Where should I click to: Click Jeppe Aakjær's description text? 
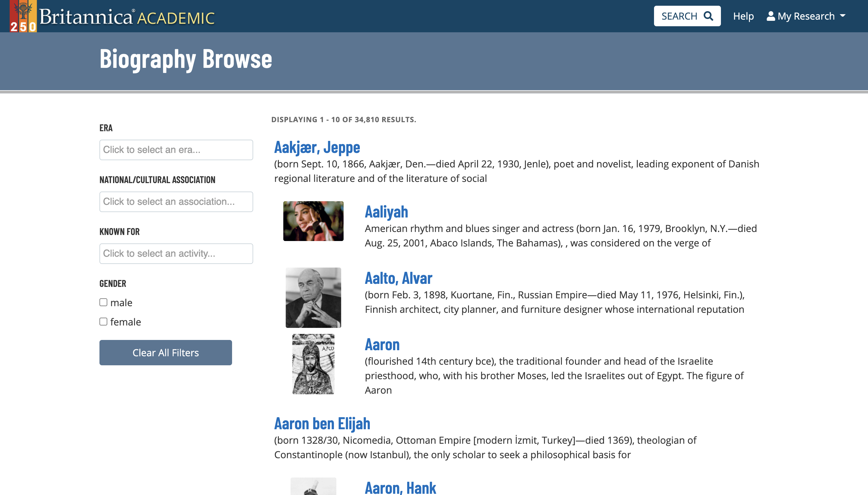[x=517, y=171]
